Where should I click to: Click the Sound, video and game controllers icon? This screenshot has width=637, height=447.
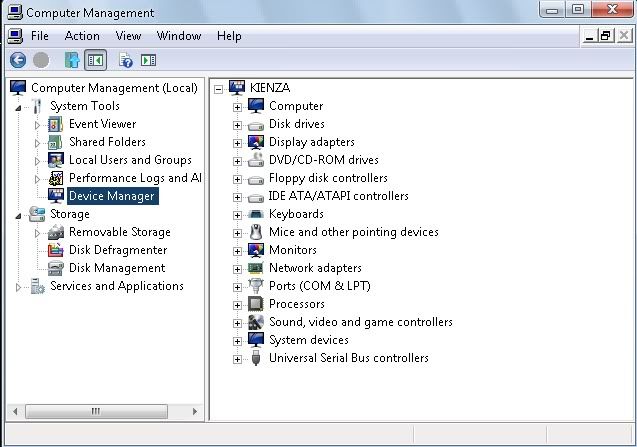256,322
